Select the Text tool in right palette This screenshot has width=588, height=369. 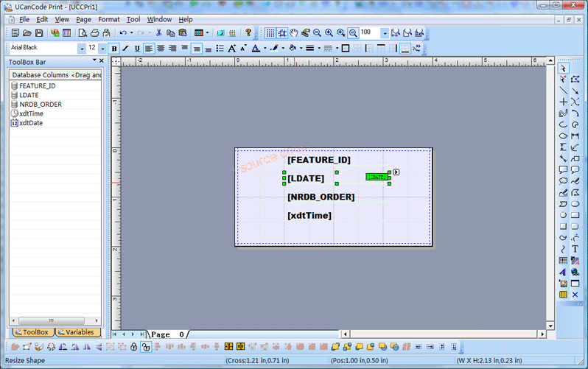pyautogui.click(x=575, y=249)
